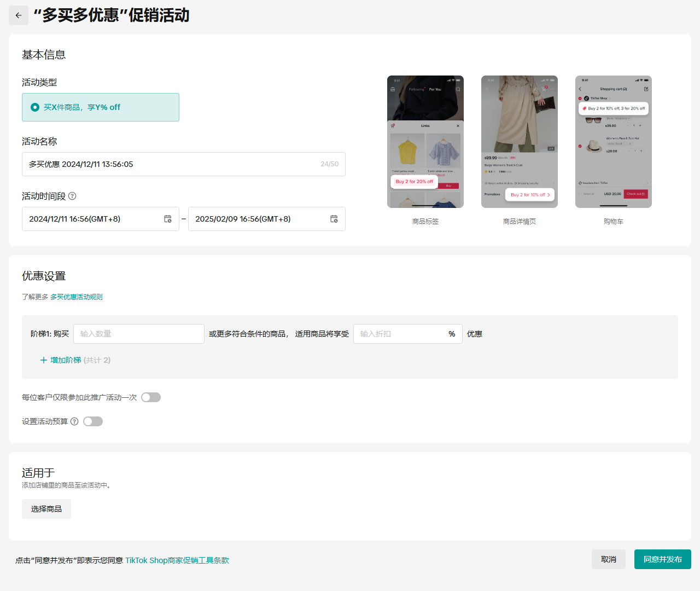Open the start date calendar icon

(168, 219)
